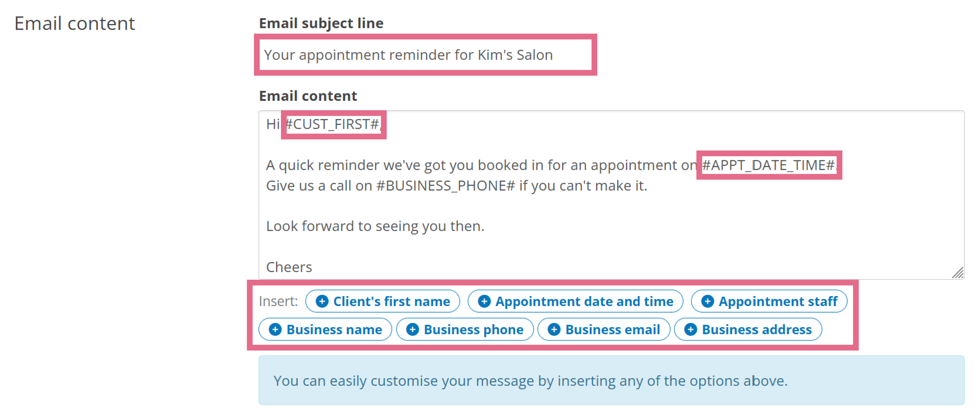Click the plus icon beside Business email
The width and height of the screenshot is (980, 420).
point(554,329)
